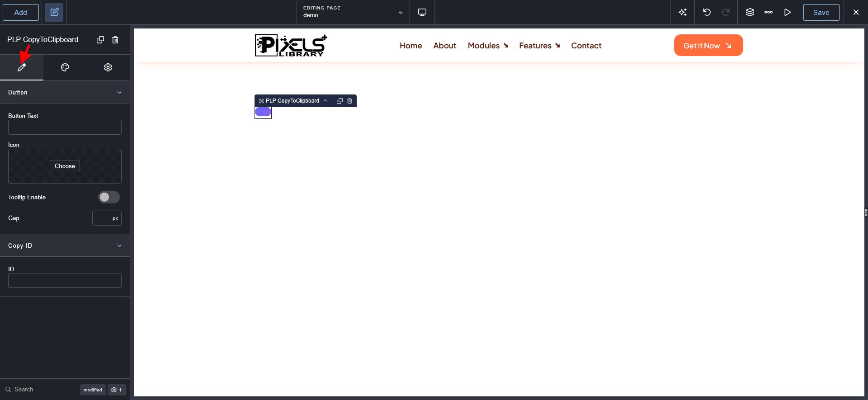This screenshot has height=400, width=868.
Task: Redo the last change
Action: [x=726, y=12]
